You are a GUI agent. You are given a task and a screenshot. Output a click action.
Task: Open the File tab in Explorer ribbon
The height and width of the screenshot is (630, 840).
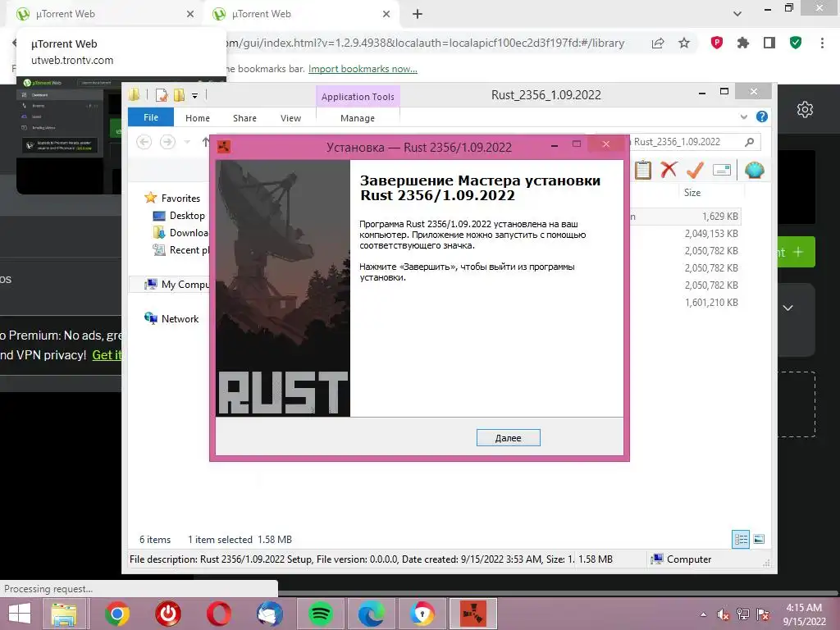click(151, 117)
